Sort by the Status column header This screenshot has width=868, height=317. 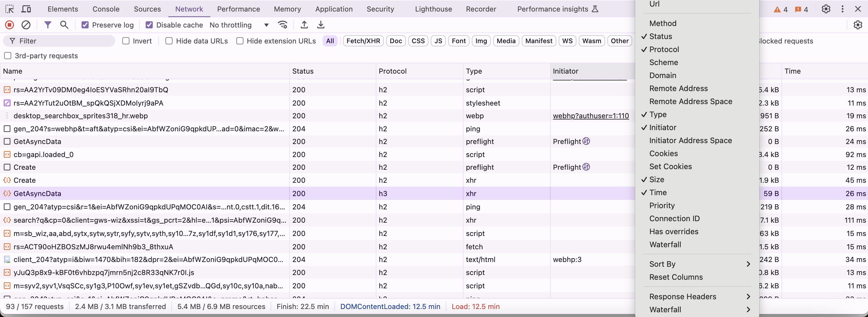[332, 71]
